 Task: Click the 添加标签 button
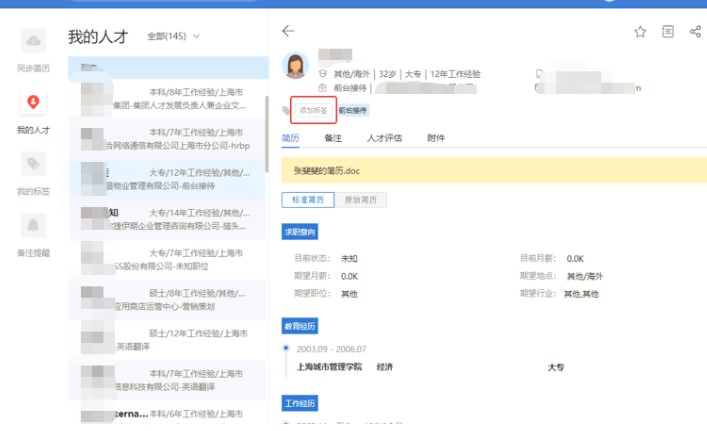(313, 110)
